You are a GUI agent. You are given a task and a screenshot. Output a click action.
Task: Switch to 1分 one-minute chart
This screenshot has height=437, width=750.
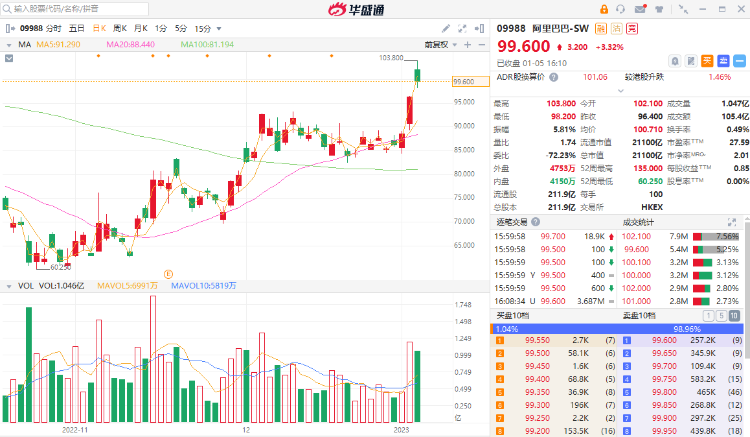[161, 29]
